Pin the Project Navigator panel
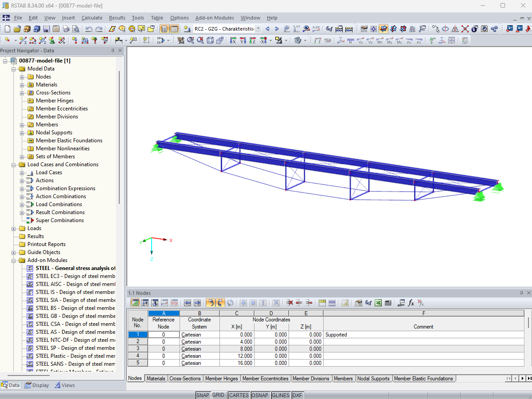The width and height of the screenshot is (532, 399). click(113, 51)
